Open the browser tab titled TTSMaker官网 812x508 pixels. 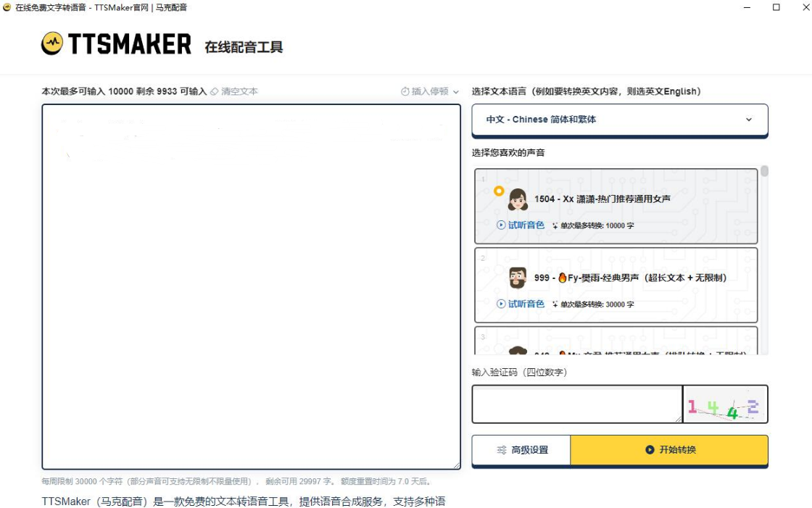click(x=94, y=9)
